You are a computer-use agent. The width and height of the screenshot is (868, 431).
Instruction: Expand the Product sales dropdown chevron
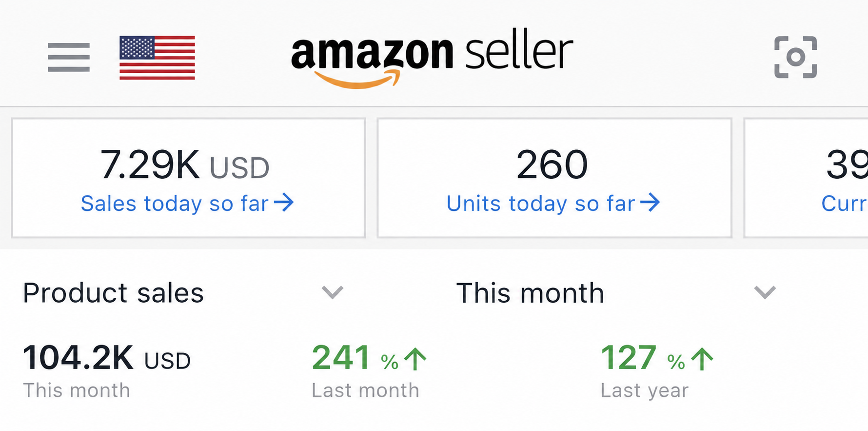pyautogui.click(x=333, y=292)
